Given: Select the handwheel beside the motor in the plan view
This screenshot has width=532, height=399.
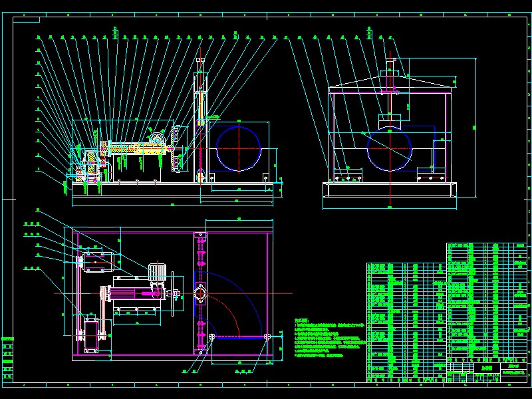Looking at the screenshot, I should 173,294.
